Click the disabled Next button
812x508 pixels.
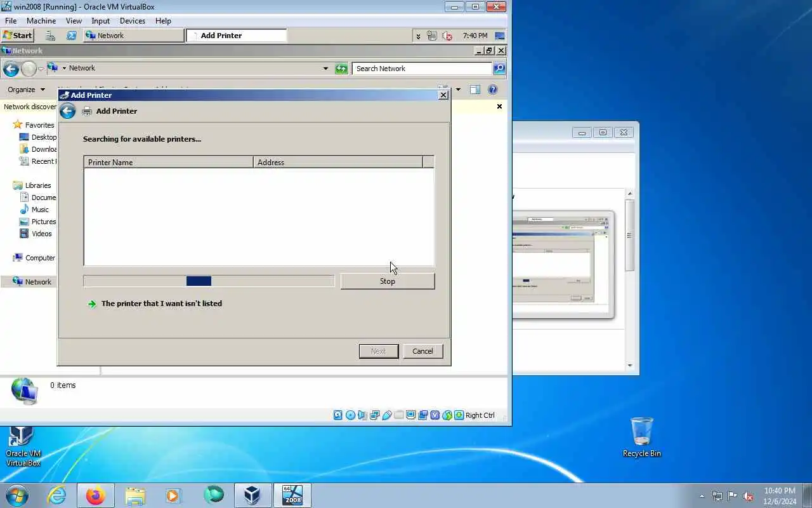(379, 351)
